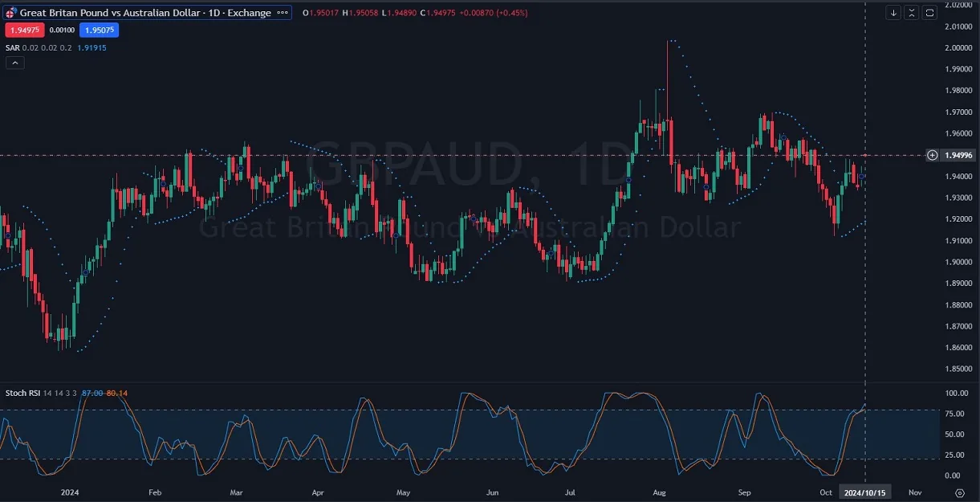Click the blue buy price 1.95075 button
The width and height of the screenshot is (980, 502).
tap(100, 30)
